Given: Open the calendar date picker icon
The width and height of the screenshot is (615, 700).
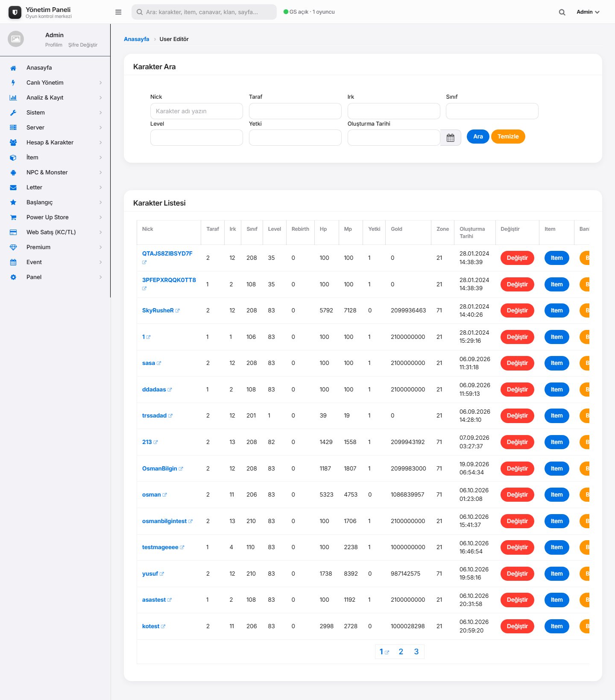Looking at the screenshot, I should tap(451, 138).
